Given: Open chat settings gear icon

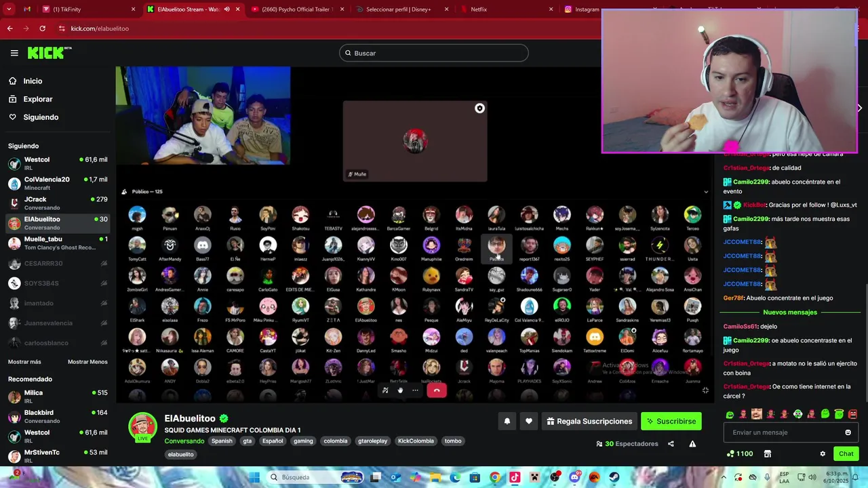Looking at the screenshot, I should pyautogui.click(x=823, y=453).
